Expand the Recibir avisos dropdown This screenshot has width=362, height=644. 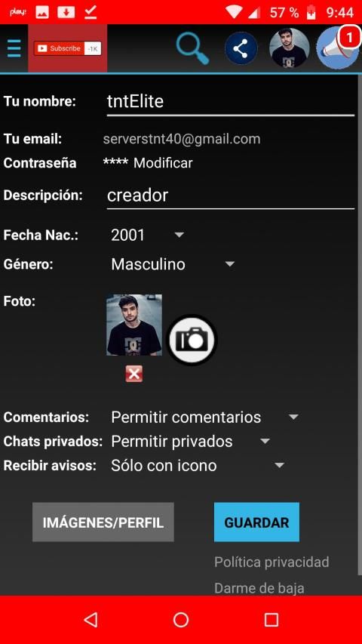pyautogui.click(x=198, y=466)
